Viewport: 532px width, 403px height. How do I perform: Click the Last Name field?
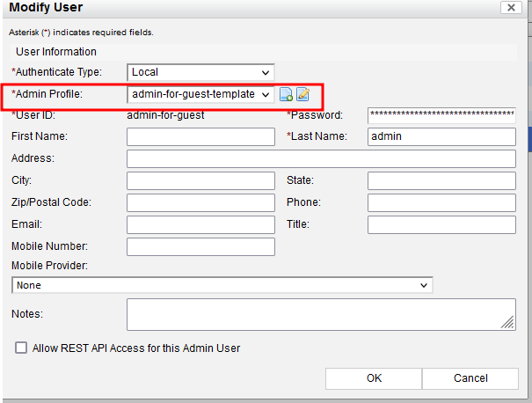pos(441,136)
